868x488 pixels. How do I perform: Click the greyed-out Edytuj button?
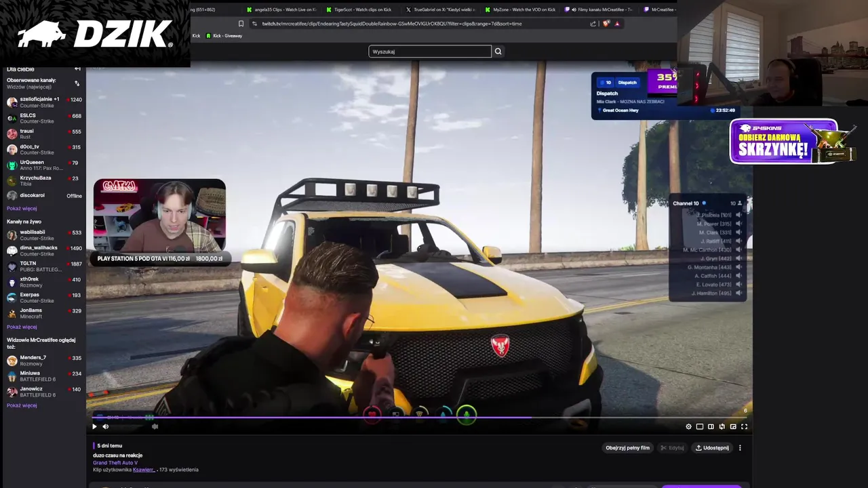pyautogui.click(x=672, y=448)
